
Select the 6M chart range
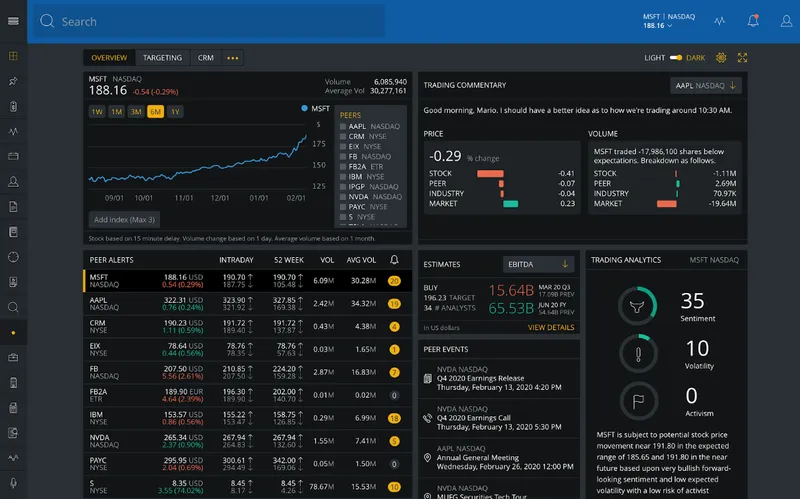(x=155, y=112)
